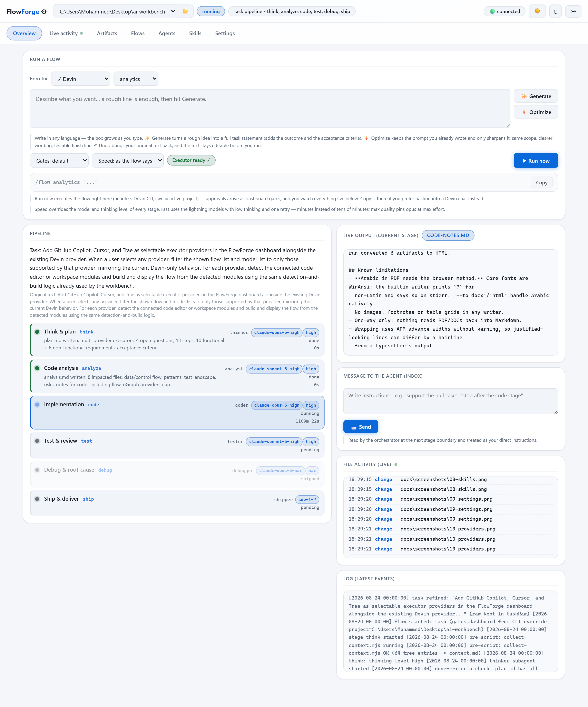Click the Implementation running status dot

[37, 405]
